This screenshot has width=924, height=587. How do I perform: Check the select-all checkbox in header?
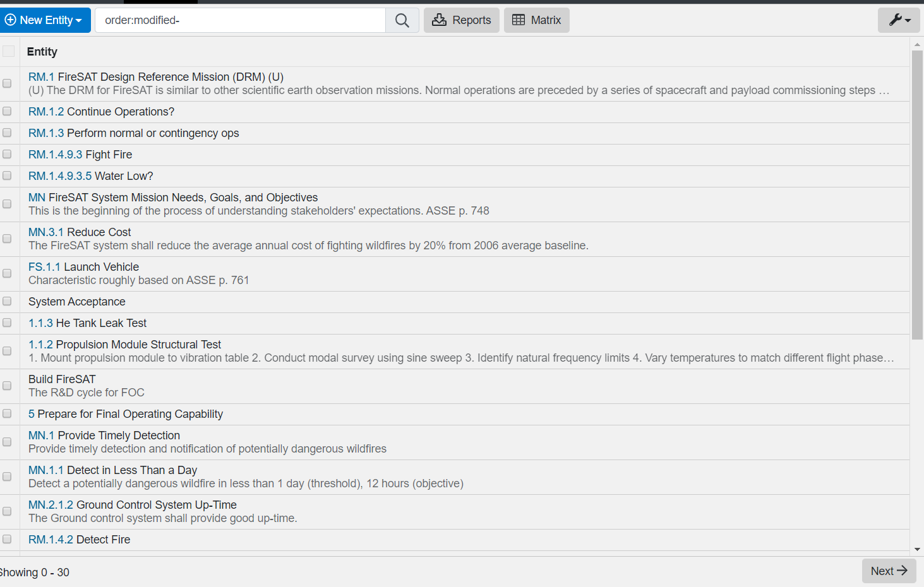(8, 51)
